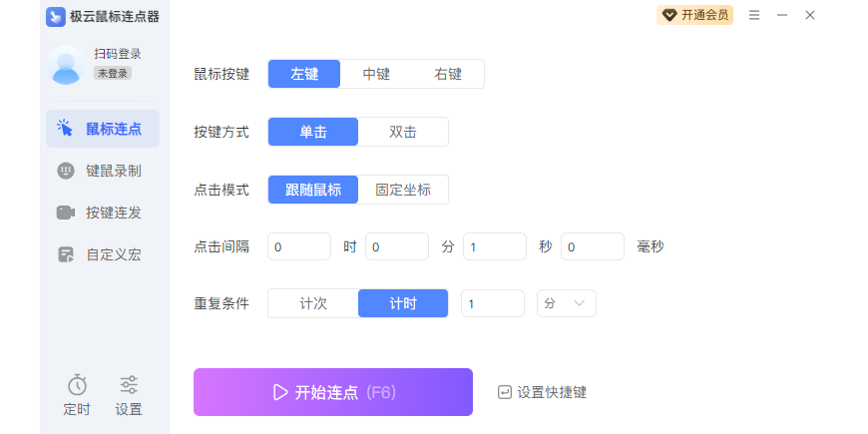Click the 按键连发 camera icon

pos(66,213)
